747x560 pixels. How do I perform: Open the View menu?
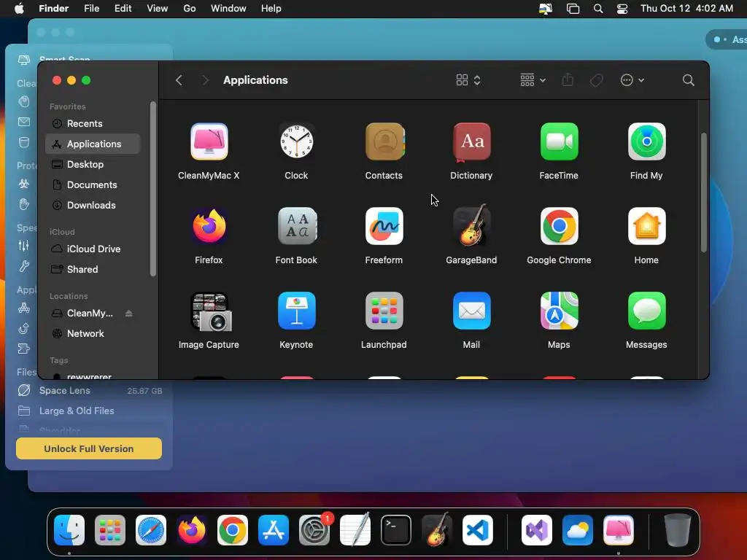(x=158, y=9)
